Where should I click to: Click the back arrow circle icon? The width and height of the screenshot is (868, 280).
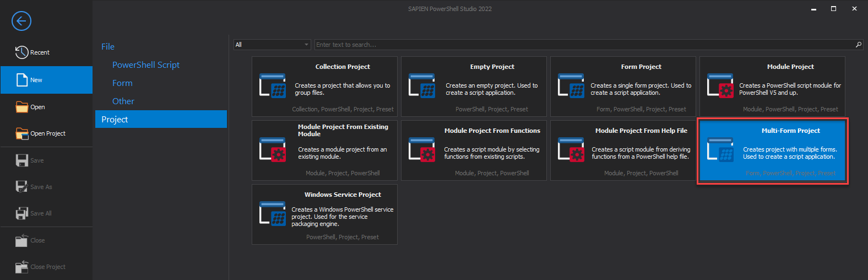(x=21, y=21)
